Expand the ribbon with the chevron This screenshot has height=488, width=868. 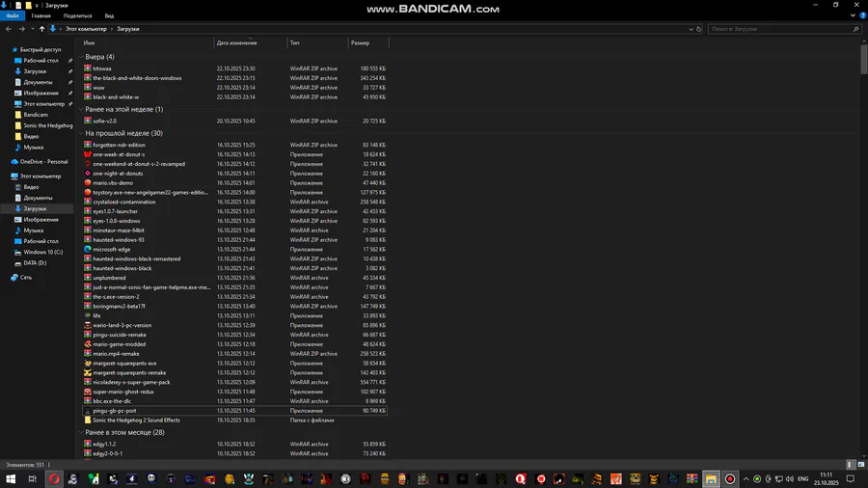854,15
